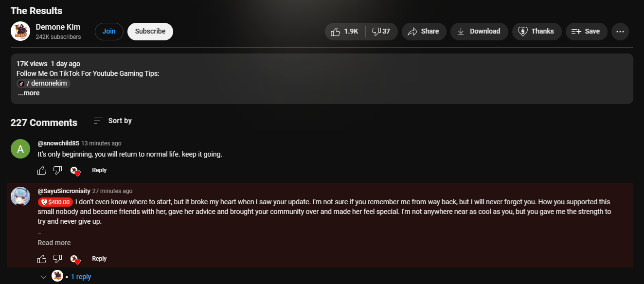Thumbs up SayuSincronisity's comment
This screenshot has height=284, width=644.
click(42, 259)
